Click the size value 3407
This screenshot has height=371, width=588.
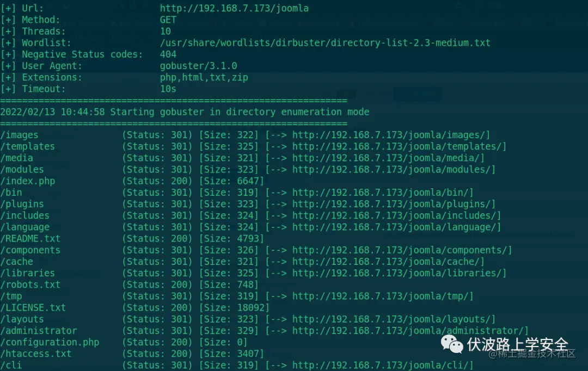248,354
